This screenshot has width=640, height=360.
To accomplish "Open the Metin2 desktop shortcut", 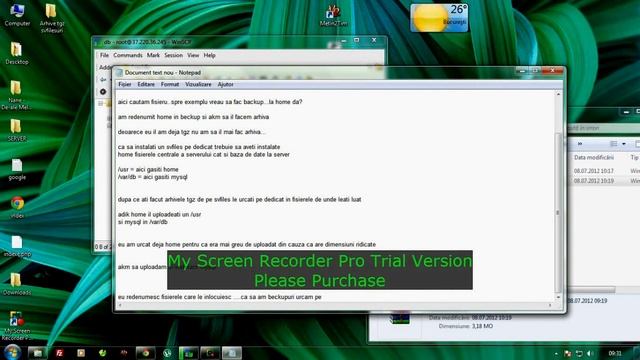I will pos(333,16).
